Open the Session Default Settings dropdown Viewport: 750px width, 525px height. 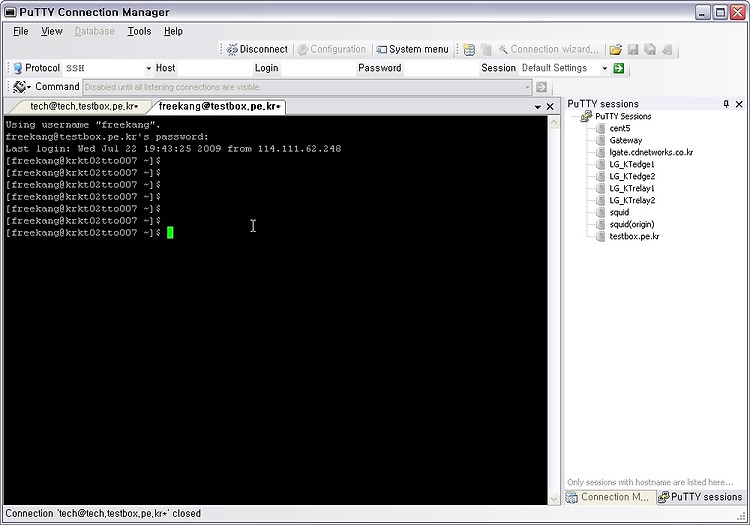pyautogui.click(x=605, y=68)
